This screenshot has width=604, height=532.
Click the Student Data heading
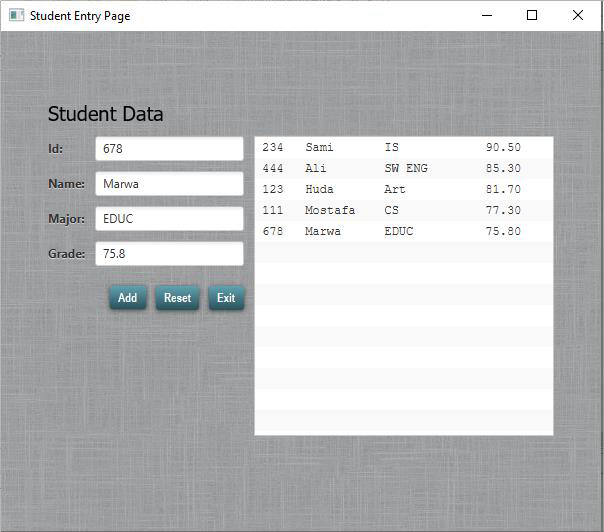coord(105,114)
